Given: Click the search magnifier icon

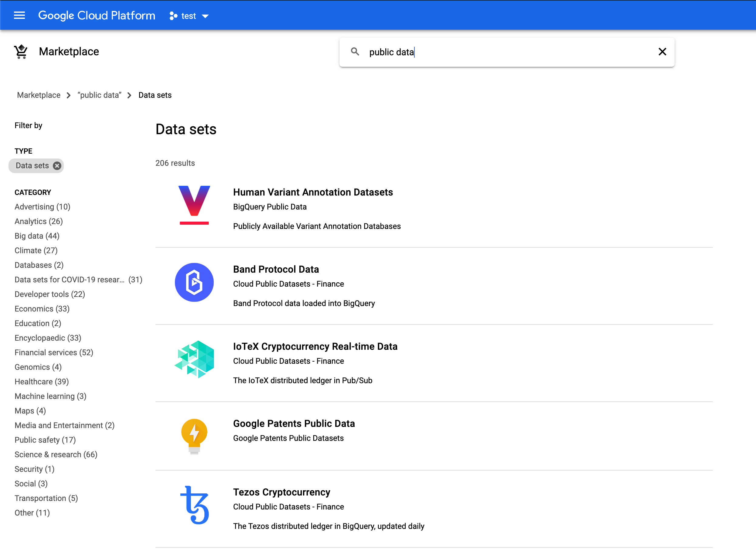Looking at the screenshot, I should point(355,52).
